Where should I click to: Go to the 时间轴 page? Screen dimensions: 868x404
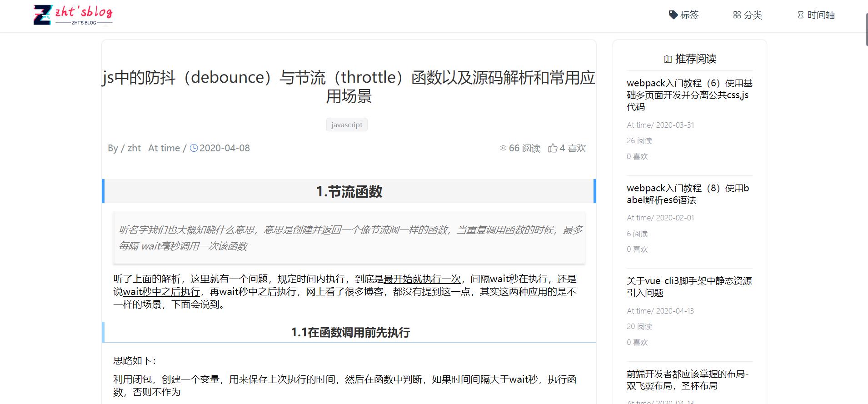[821, 15]
